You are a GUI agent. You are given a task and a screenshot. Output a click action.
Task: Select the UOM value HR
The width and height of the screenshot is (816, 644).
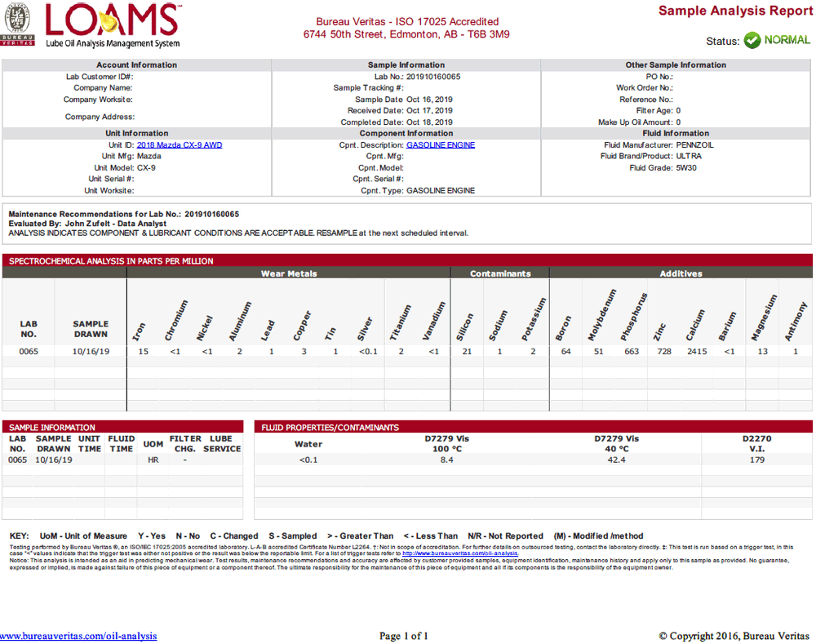(153, 460)
